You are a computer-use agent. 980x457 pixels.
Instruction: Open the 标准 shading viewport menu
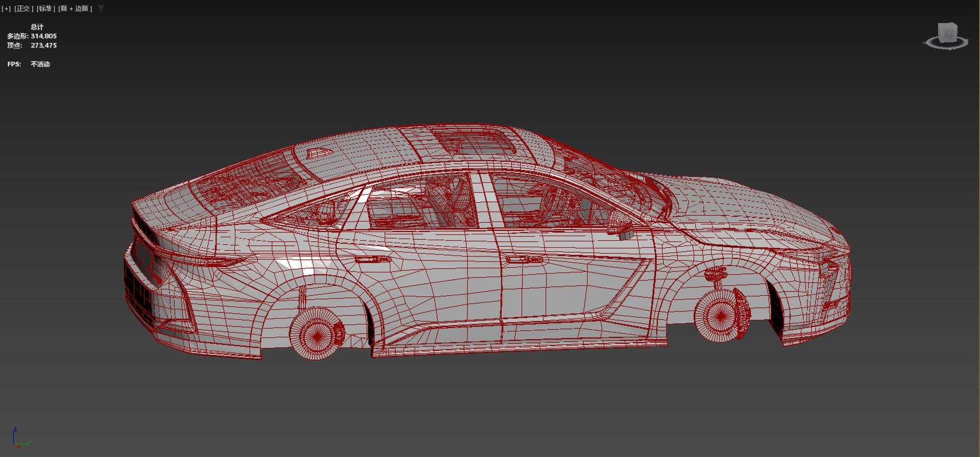click(x=45, y=9)
